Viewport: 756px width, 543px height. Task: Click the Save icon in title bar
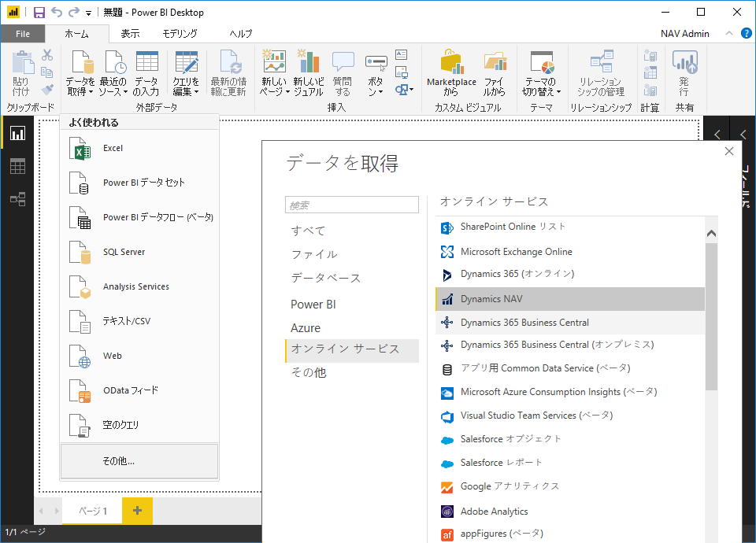(x=39, y=12)
